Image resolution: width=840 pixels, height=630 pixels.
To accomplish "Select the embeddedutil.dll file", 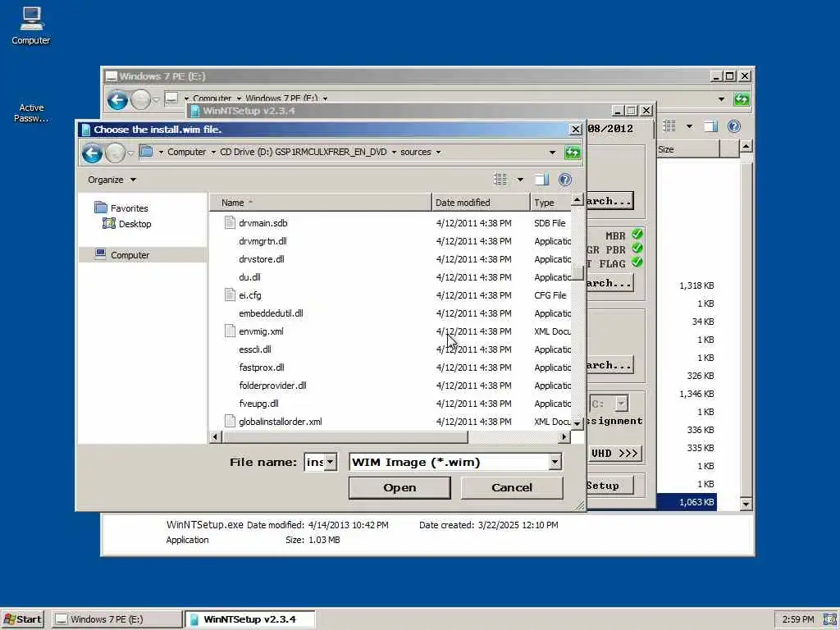I will click(x=271, y=313).
